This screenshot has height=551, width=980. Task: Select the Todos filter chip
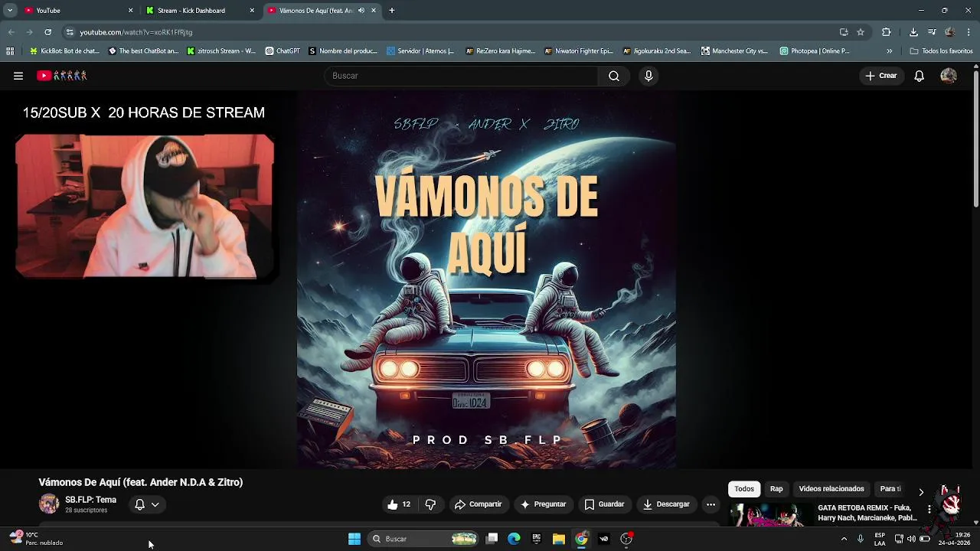(744, 489)
